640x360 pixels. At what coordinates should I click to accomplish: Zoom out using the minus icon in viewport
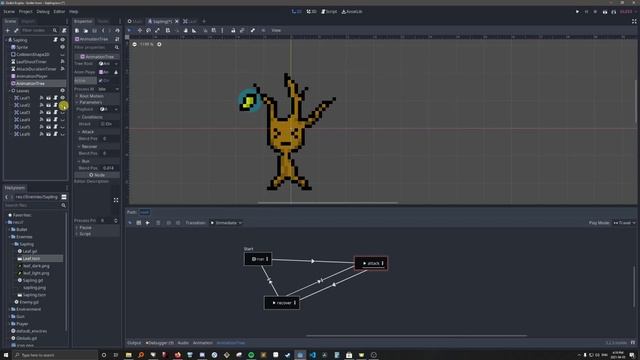(x=135, y=44)
